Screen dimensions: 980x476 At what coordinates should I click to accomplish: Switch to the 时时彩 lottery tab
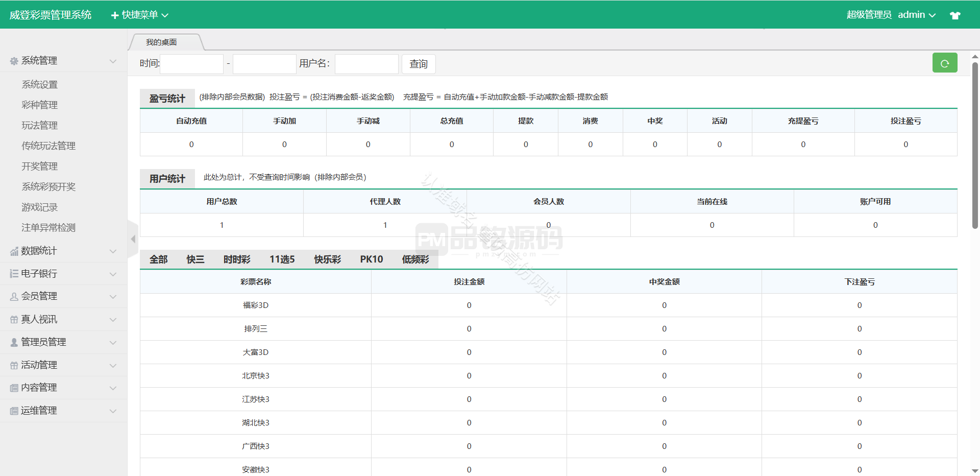point(237,259)
